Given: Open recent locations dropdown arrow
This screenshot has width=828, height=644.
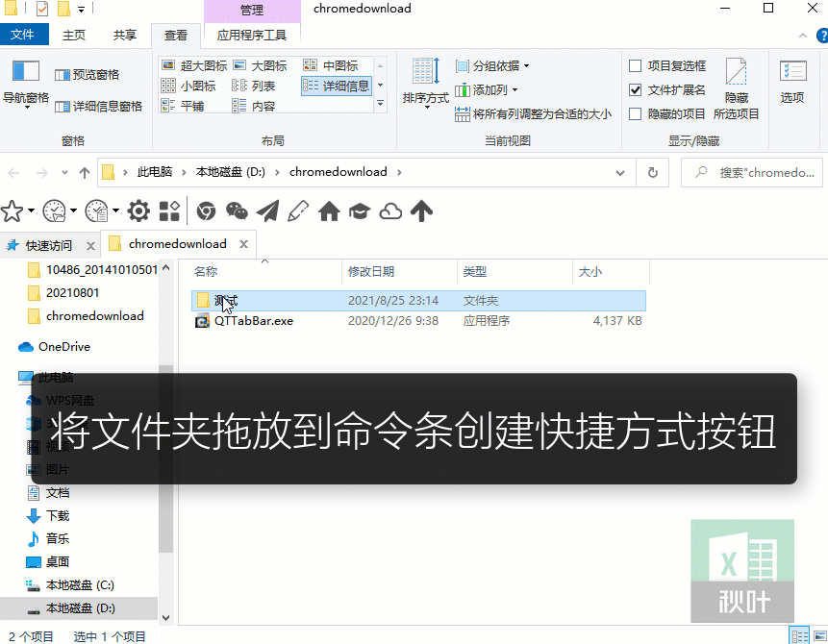Looking at the screenshot, I should click(64, 173).
